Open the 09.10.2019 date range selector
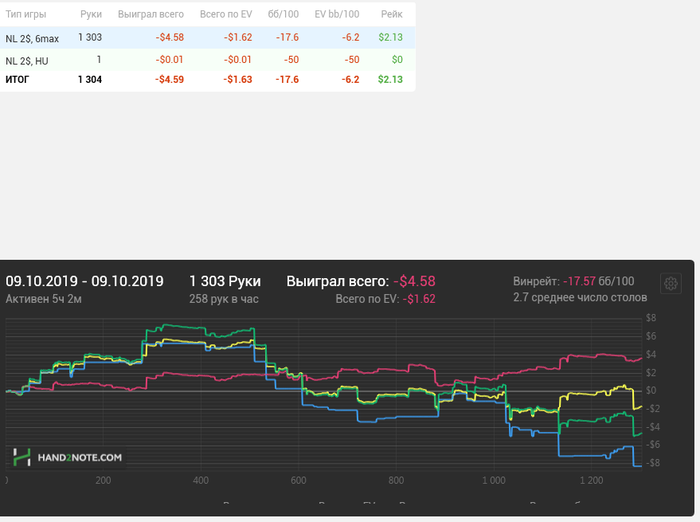Viewport: 700px width, 522px height. pyautogui.click(x=85, y=281)
